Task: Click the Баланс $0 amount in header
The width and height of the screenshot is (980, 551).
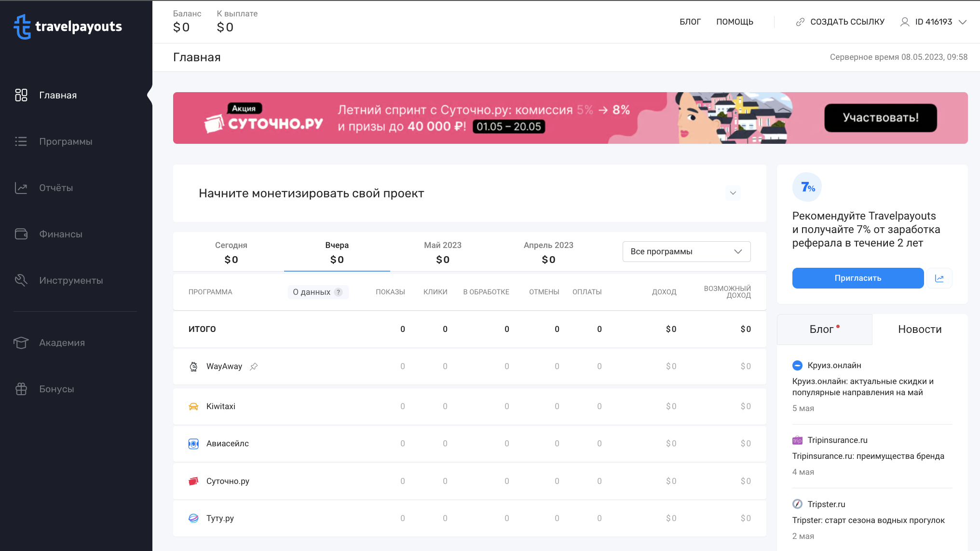Action: (x=181, y=28)
